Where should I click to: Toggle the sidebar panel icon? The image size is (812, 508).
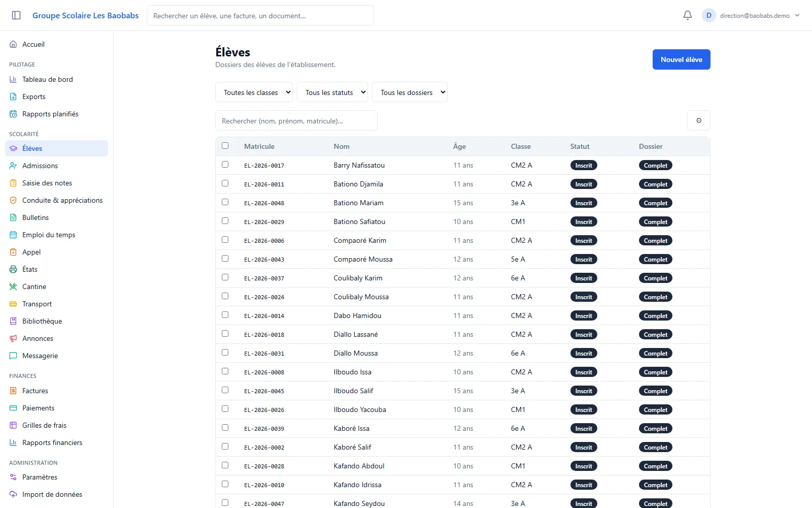click(16, 15)
